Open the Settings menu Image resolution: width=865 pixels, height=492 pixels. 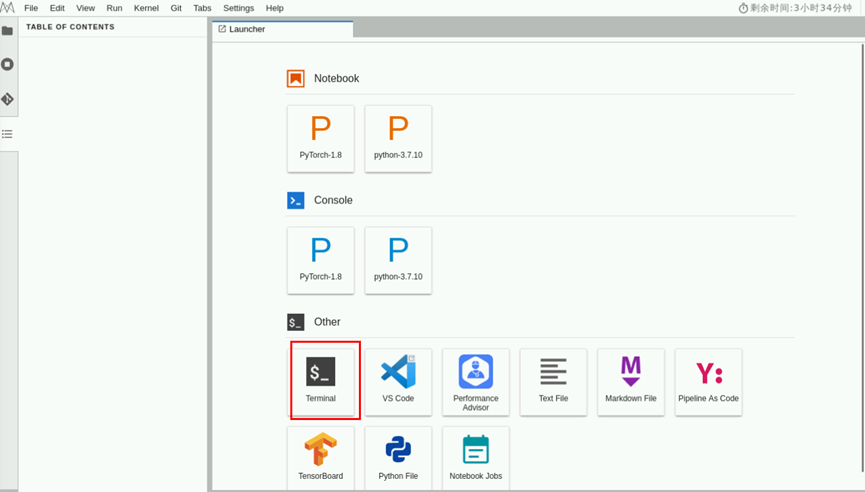238,8
